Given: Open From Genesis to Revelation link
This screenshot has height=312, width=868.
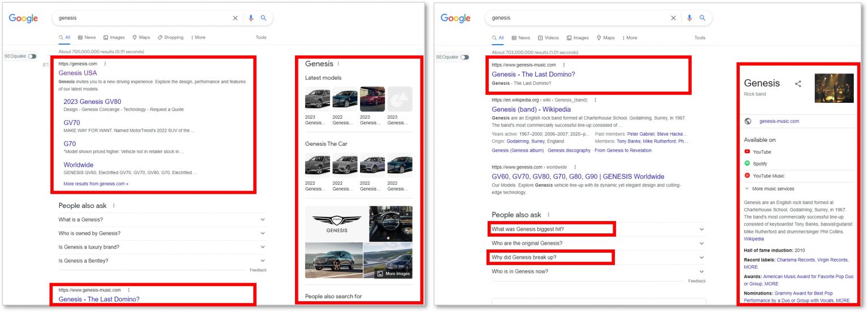Looking at the screenshot, I should (x=623, y=150).
